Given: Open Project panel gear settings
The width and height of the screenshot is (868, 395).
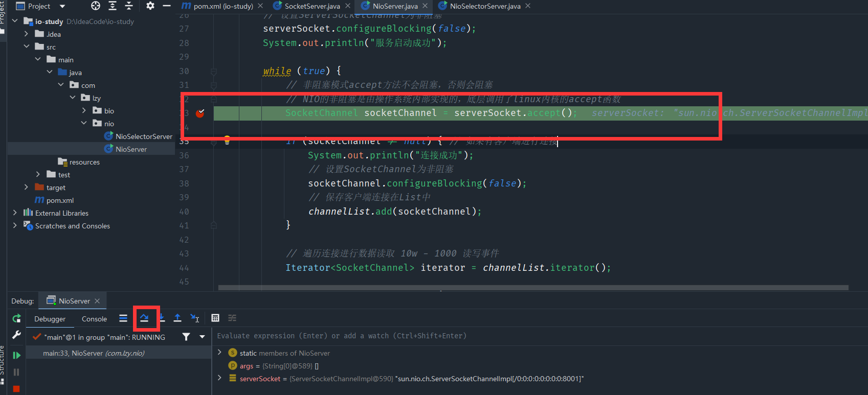Looking at the screenshot, I should pyautogui.click(x=150, y=6).
